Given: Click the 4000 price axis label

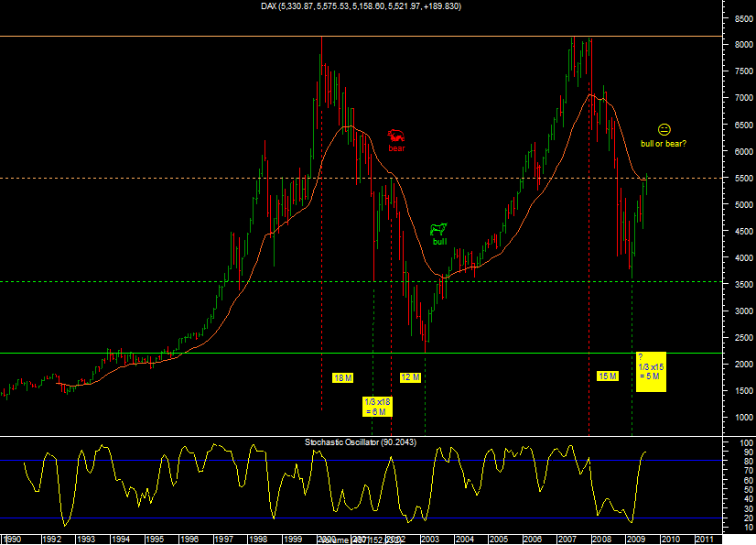Looking at the screenshot, I should click(744, 257).
